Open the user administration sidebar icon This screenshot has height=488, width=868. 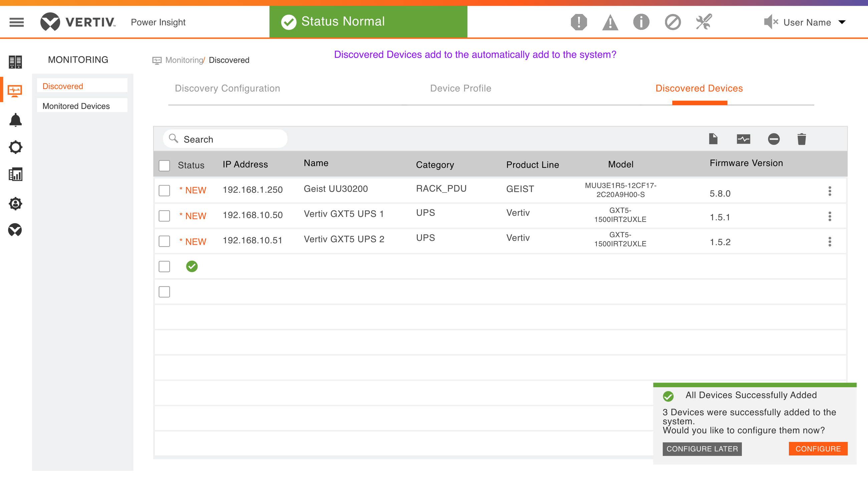(15, 203)
